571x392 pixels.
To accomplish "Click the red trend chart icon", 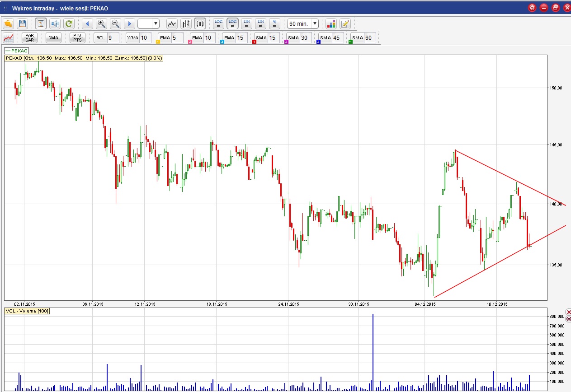I will (x=9, y=37).
